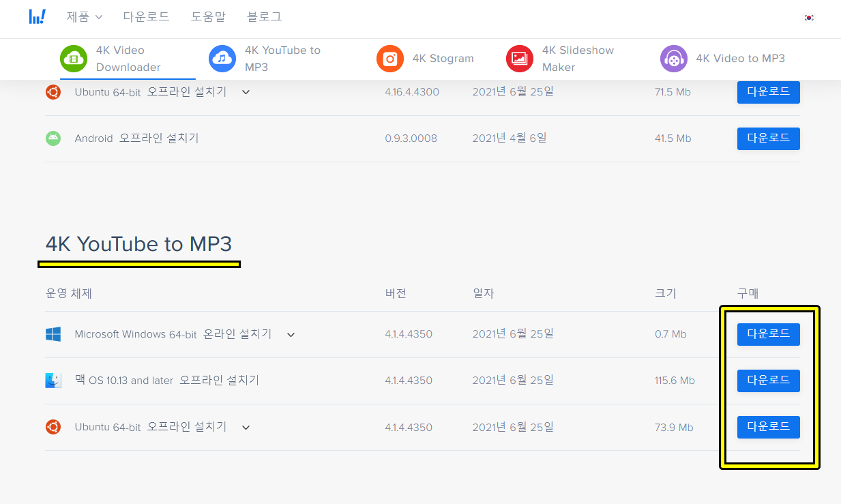
Task: Click the Ubuntu icon in the 71.5 Mb row
Action: tap(53, 92)
